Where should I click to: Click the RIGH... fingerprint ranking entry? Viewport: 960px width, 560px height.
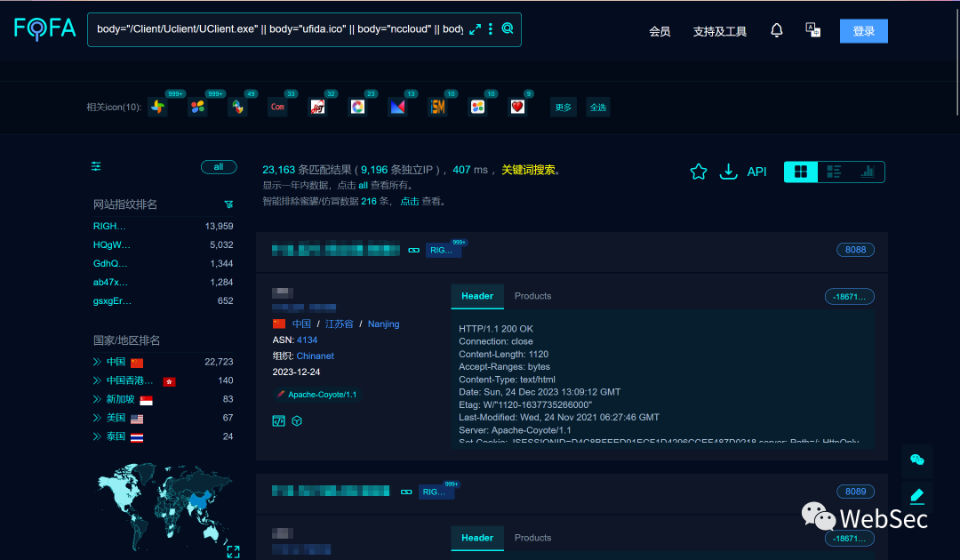[x=109, y=226]
